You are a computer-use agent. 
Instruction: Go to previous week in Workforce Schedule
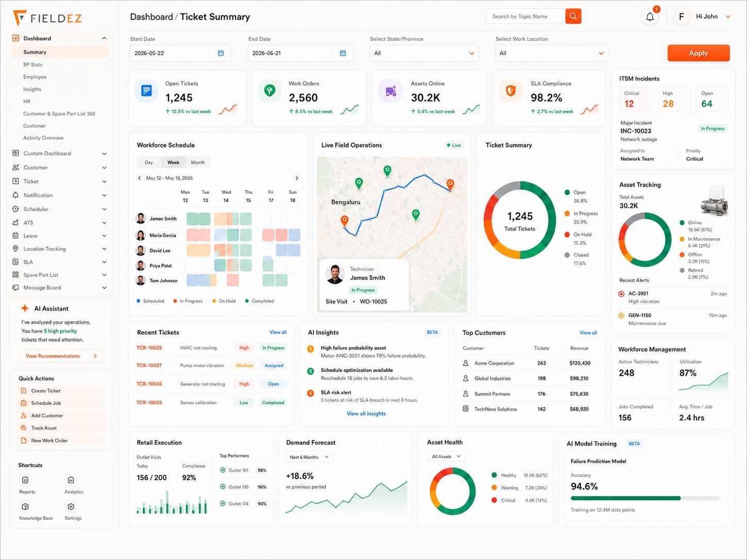click(x=139, y=178)
